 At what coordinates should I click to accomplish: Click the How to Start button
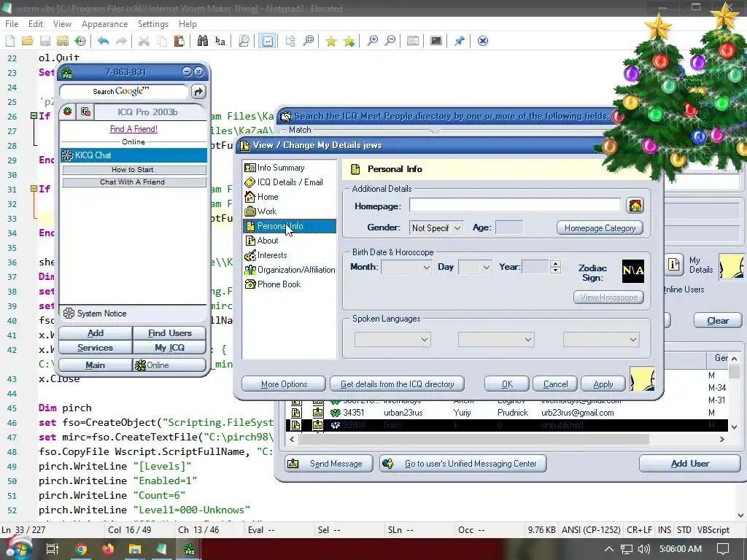click(133, 169)
